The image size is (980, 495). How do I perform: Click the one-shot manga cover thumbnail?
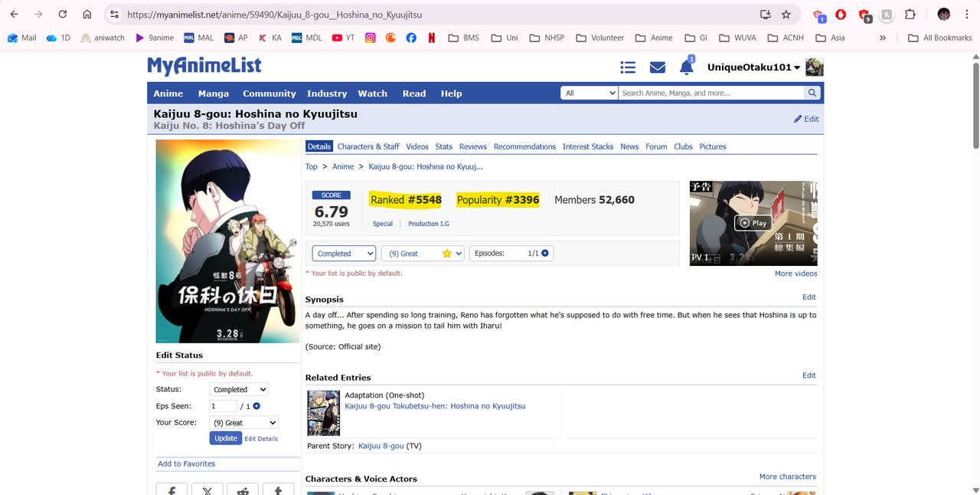pos(323,413)
